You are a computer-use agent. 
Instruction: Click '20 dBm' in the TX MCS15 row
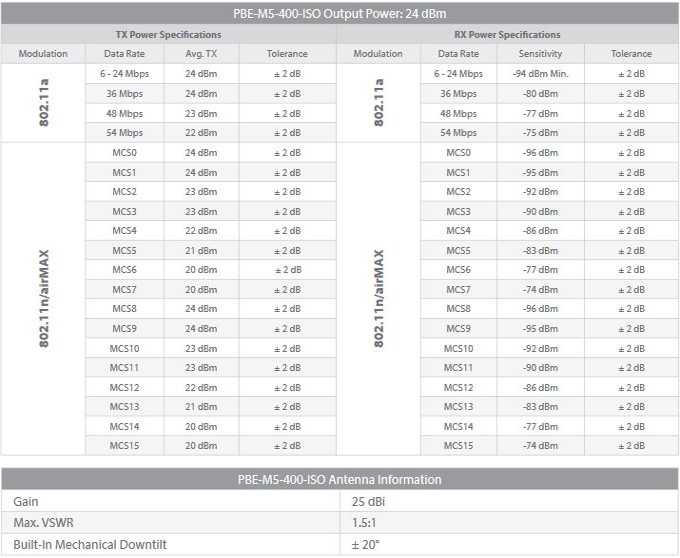(201, 446)
